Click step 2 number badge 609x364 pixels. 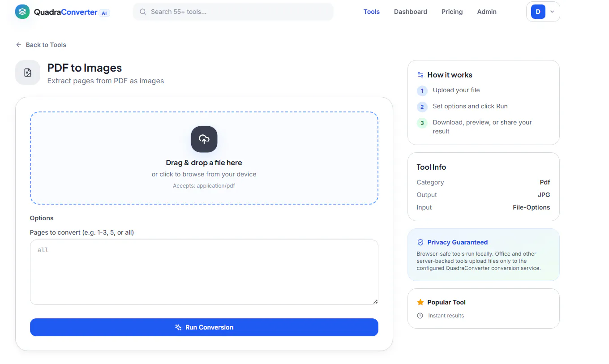click(422, 107)
